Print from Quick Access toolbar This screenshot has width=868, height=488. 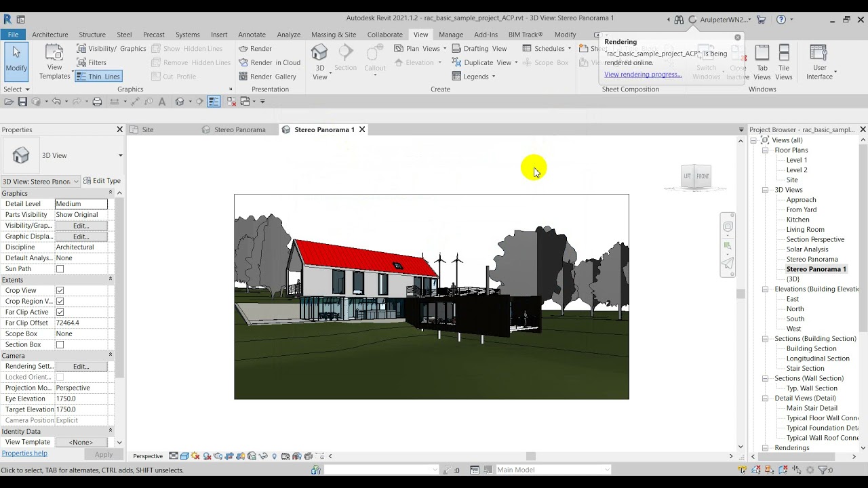97,102
